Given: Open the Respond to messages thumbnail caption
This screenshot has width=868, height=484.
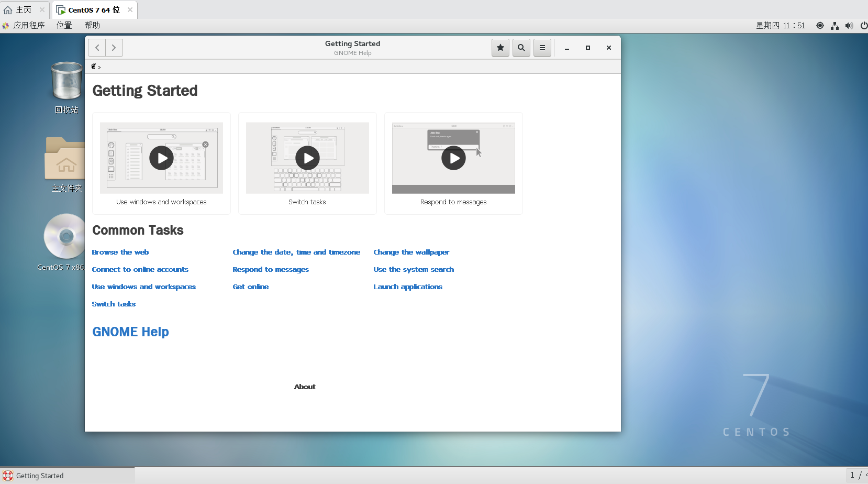Looking at the screenshot, I should click(x=453, y=202).
